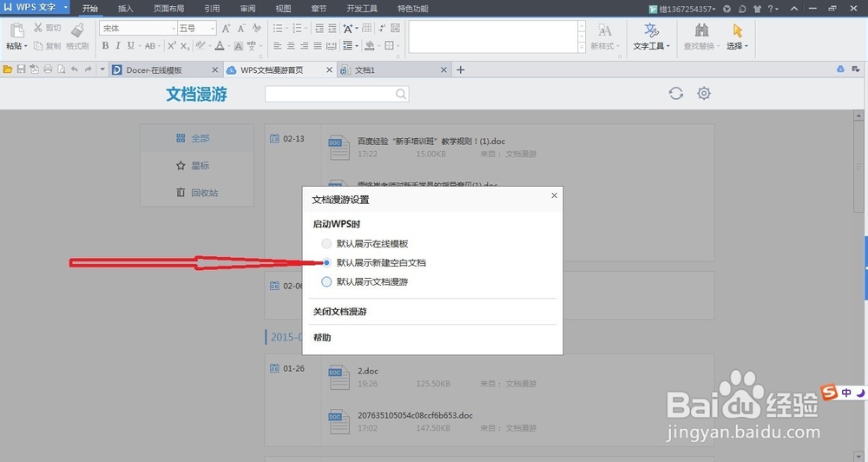Open the file 2.doc in the list
Screen dimensions: 868x462
[367, 371]
